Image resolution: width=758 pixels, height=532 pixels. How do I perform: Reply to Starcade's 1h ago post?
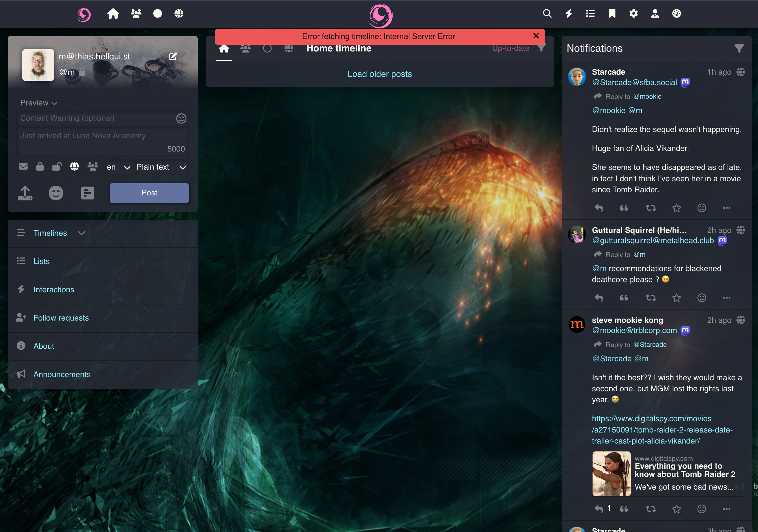pyautogui.click(x=599, y=208)
